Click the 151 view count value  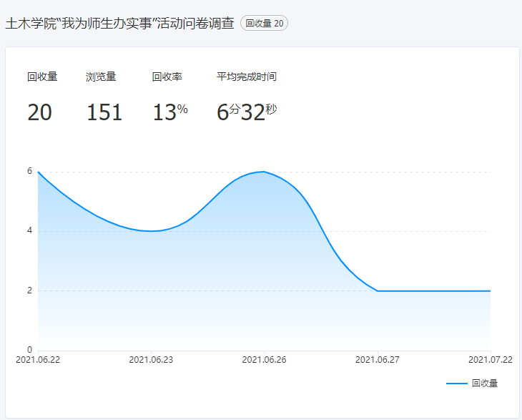click(104, 112)
